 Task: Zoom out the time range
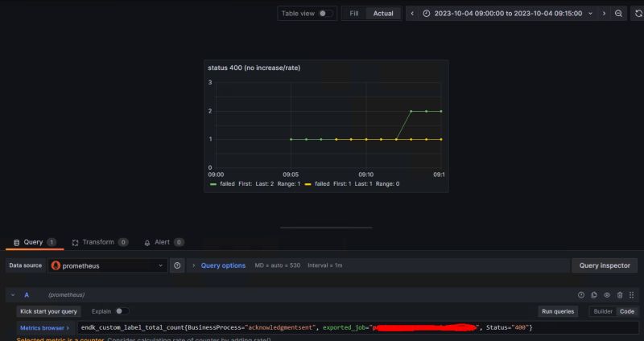618,14
